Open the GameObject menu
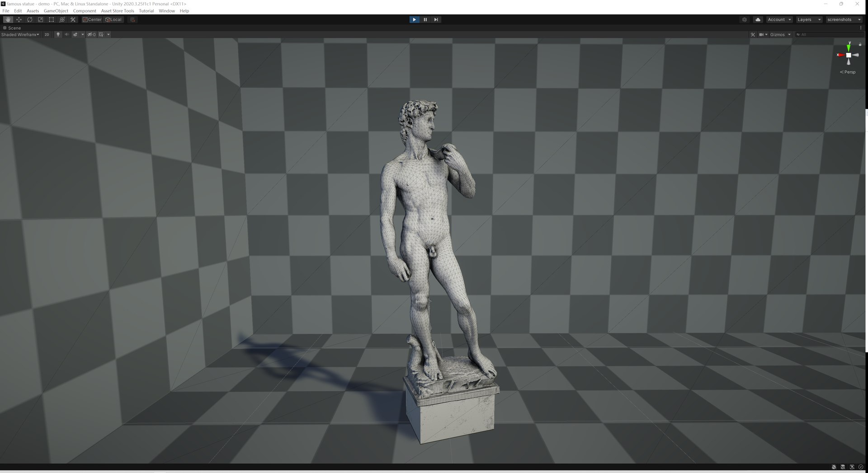This screenshot has width=868, height=473. (x=56, y=11)
